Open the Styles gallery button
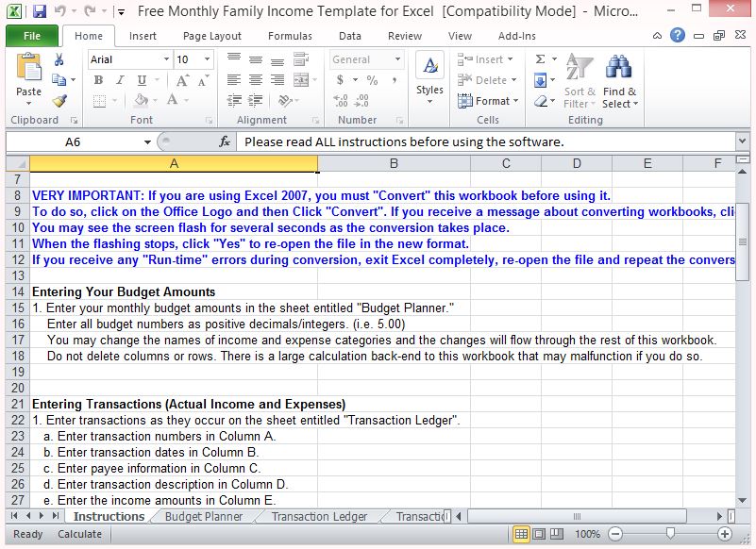This screenshot has width=756, height=549. [429, 75]
